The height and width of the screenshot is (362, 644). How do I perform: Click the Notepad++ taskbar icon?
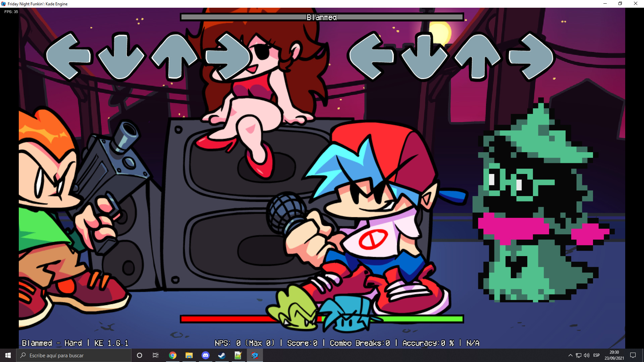point(238,355)
